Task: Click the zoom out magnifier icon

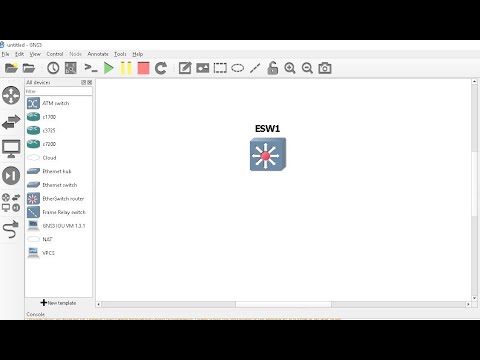Action: (x=307, y=68)
